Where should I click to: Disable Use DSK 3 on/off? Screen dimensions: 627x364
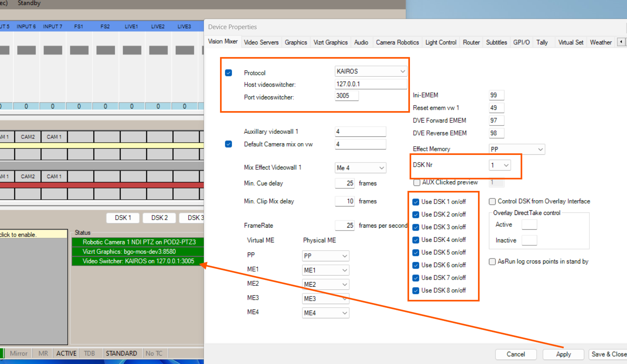tap(416, 227)
